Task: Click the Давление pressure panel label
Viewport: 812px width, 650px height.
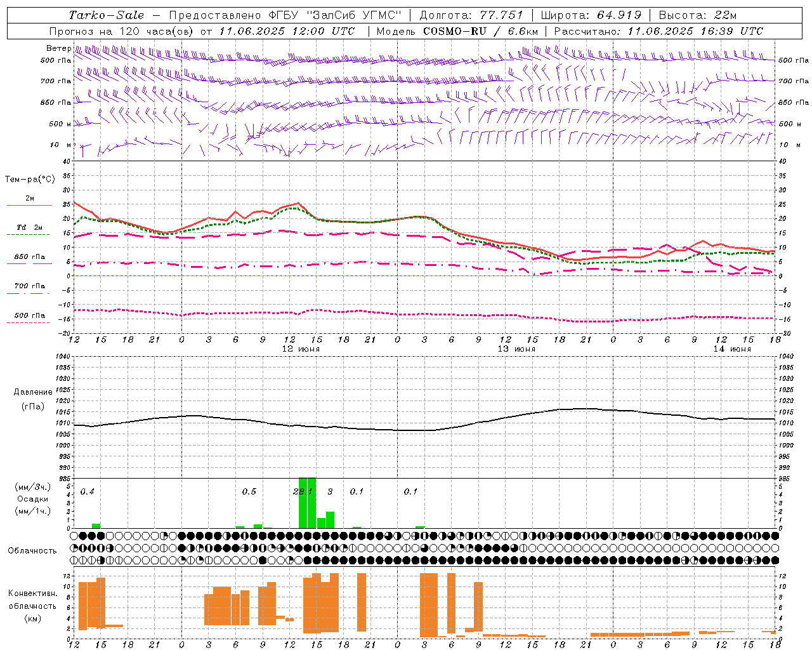Action: click(33, 392)
